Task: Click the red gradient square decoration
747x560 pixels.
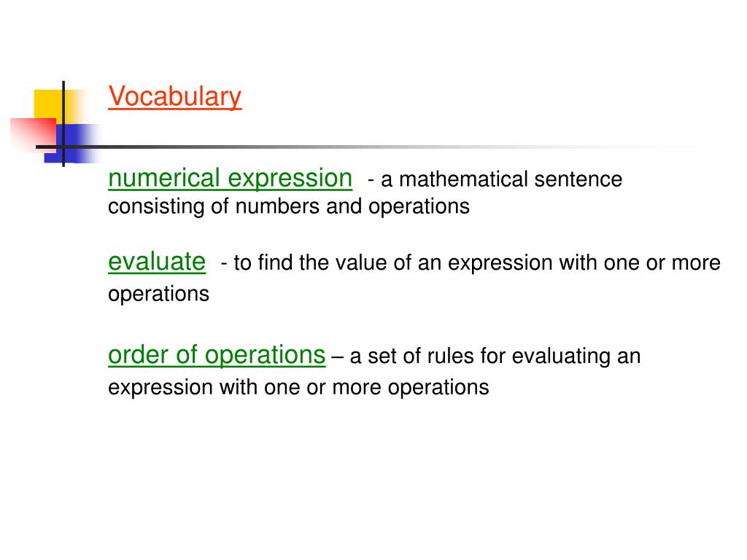Action: (34, 135)
